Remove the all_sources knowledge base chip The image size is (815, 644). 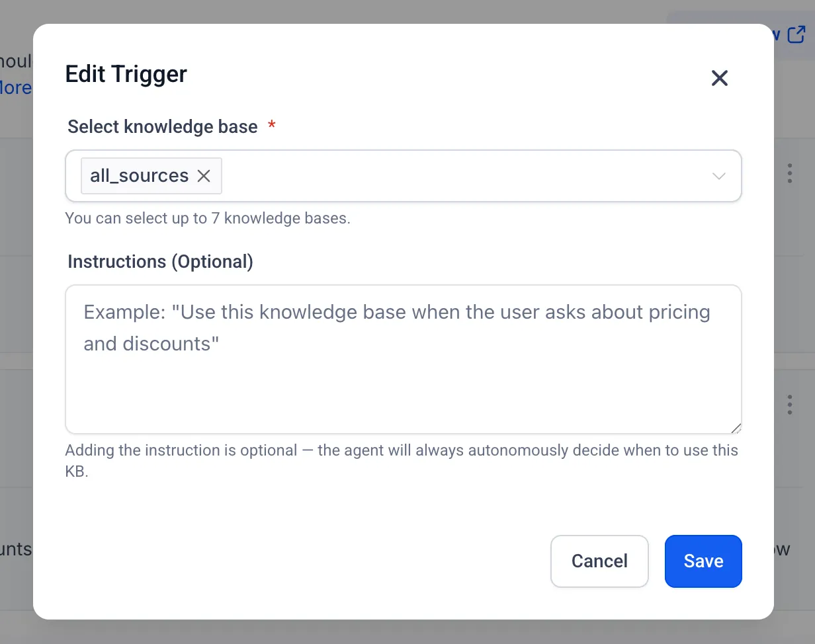point(204,176)
